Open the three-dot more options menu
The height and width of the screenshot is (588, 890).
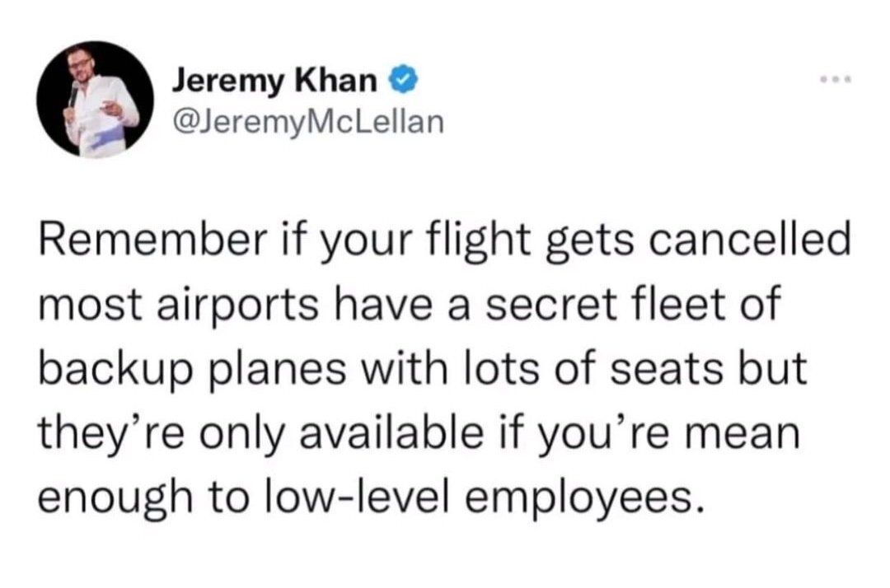834,80
